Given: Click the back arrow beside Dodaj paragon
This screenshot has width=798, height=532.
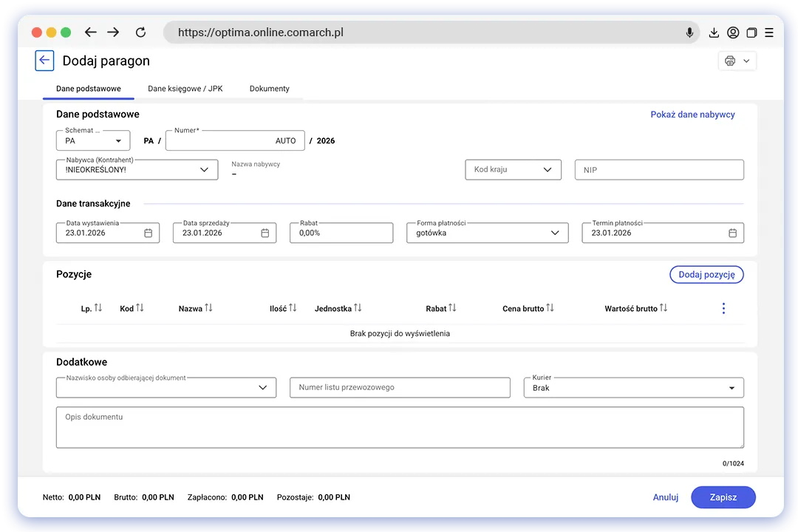Looking at the screenshot, I should click(44, 61).
